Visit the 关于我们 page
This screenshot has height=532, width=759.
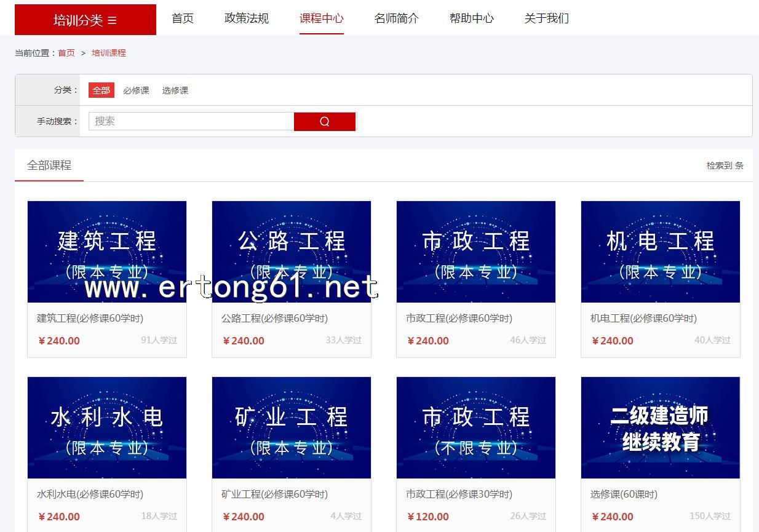pyautogui.click(x=546, y=18)
